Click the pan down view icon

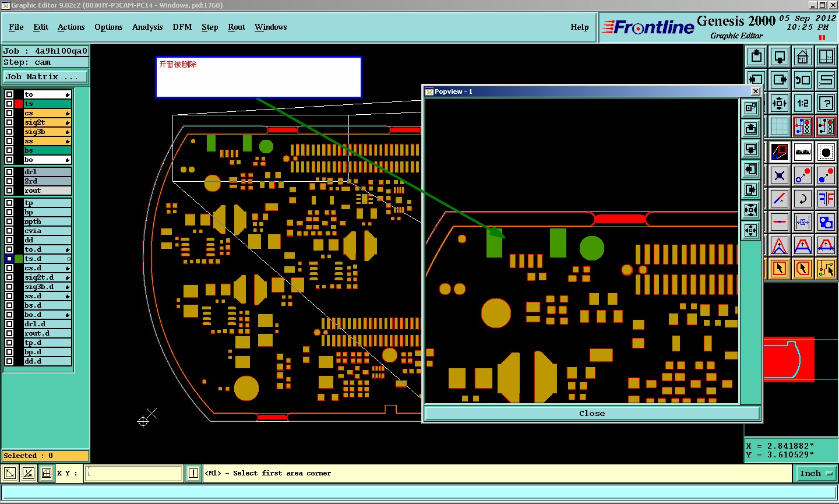tap(780, 57)
